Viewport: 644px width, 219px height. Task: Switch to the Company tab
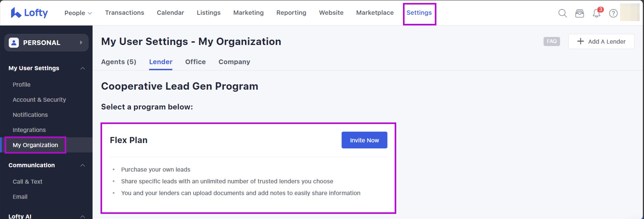(x=234, y=62)
